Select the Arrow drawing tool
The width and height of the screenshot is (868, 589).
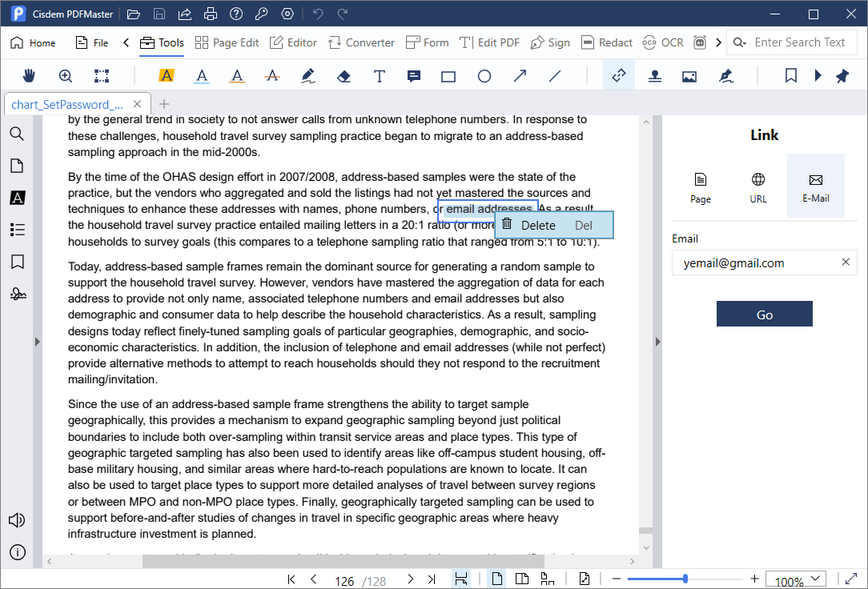click(520, 76)
